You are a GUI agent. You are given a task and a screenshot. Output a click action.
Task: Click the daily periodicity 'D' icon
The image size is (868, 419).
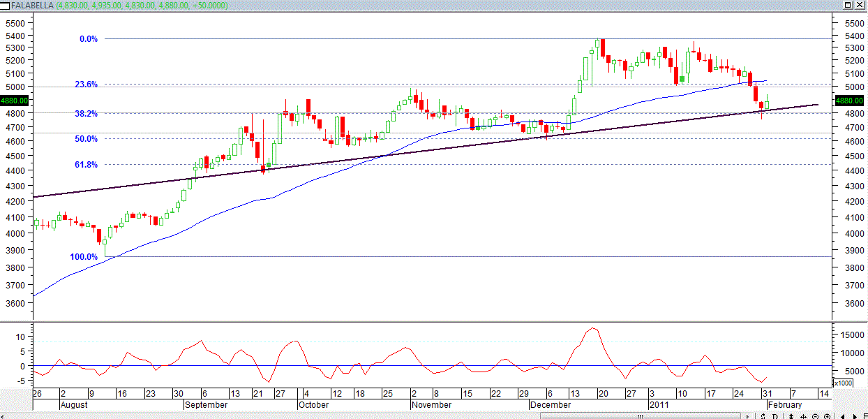point(775,416)
